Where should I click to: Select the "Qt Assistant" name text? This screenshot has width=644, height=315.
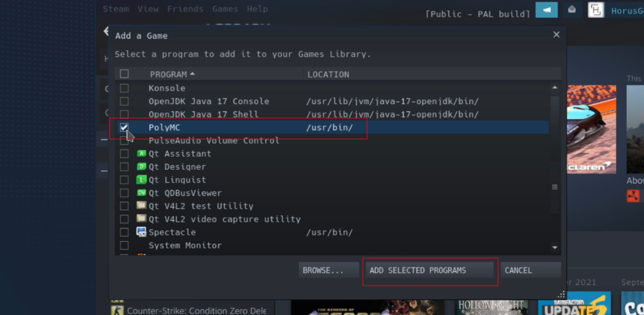180,154
